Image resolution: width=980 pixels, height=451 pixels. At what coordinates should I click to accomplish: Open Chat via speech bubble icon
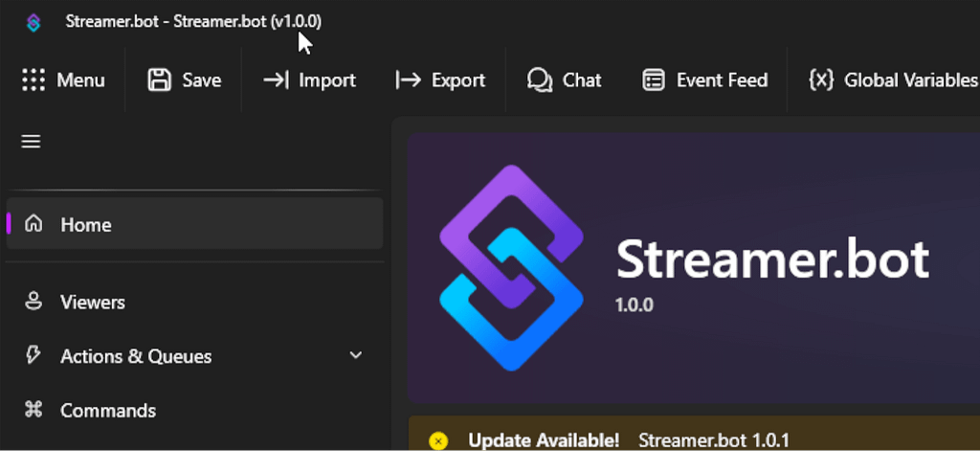click(x=540, y=80)
